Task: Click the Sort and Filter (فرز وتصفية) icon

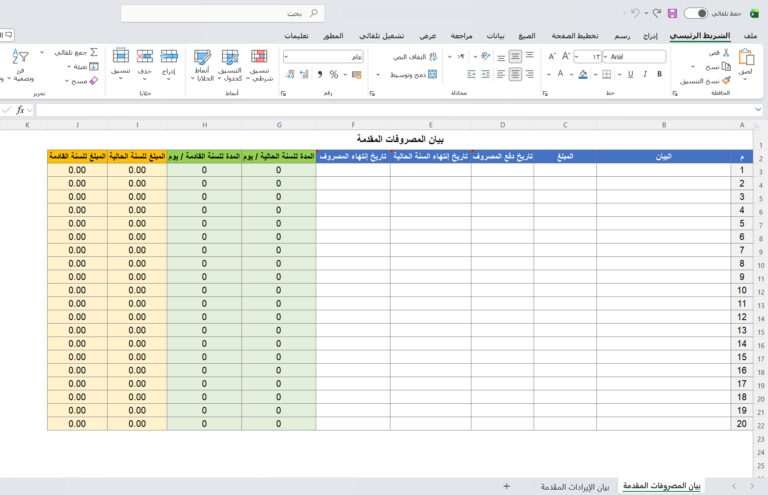Action: (x=20, y=58)
